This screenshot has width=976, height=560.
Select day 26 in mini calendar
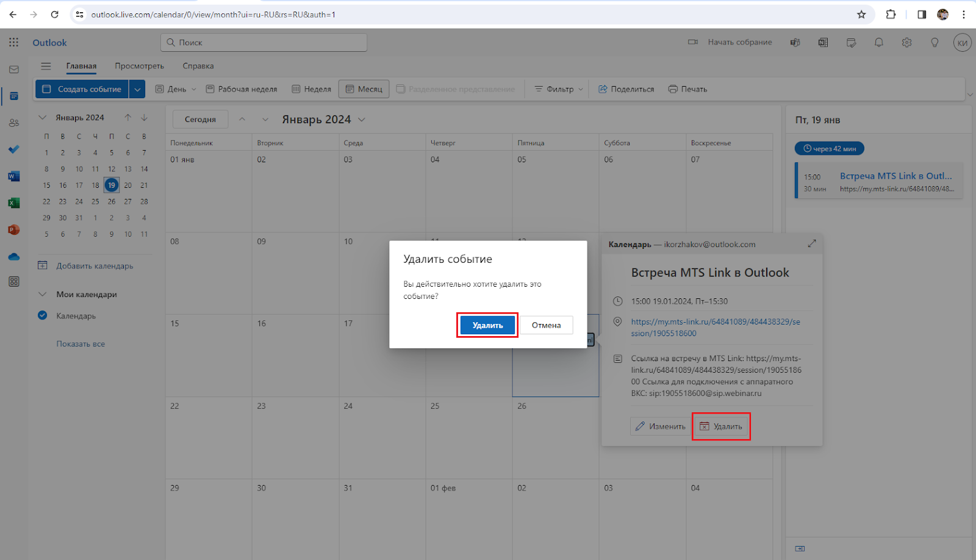point(112,201)
